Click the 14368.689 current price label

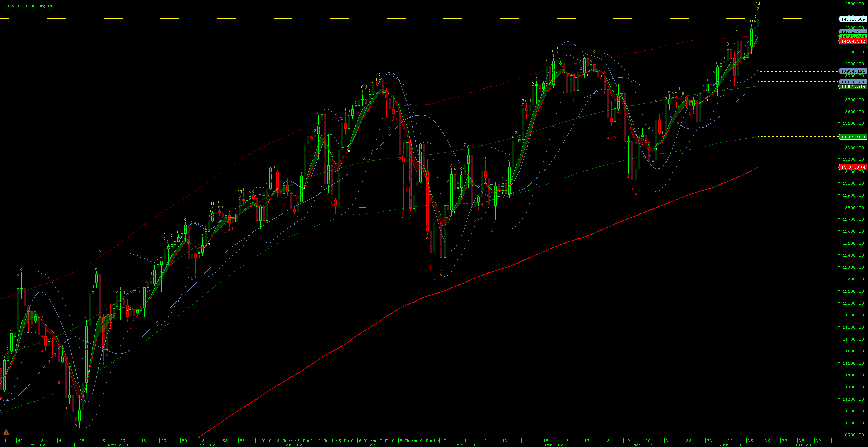853,19
